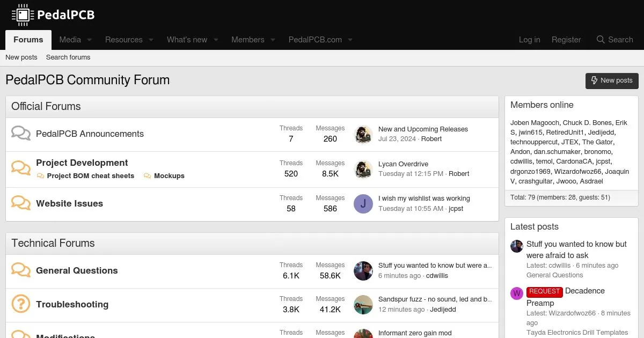Click the Project Development forum bubble icon

21,168
